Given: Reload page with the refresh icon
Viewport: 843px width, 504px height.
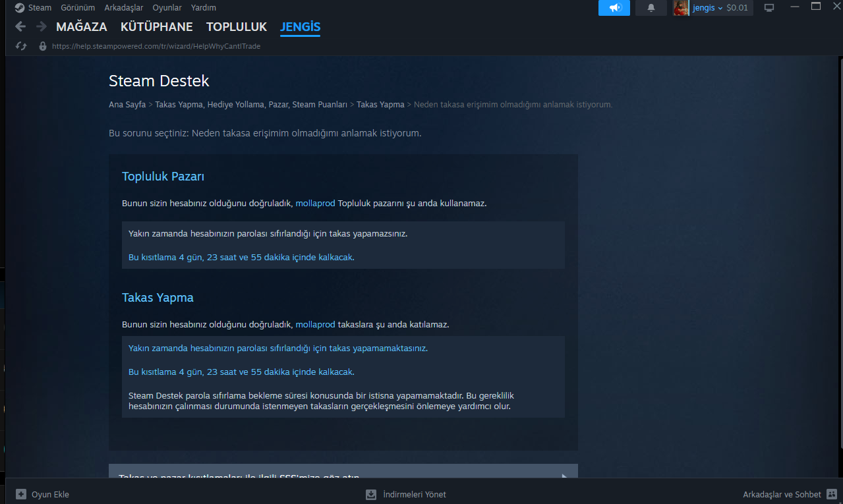Looking at the screenshot, I should [x=21, y=46].
